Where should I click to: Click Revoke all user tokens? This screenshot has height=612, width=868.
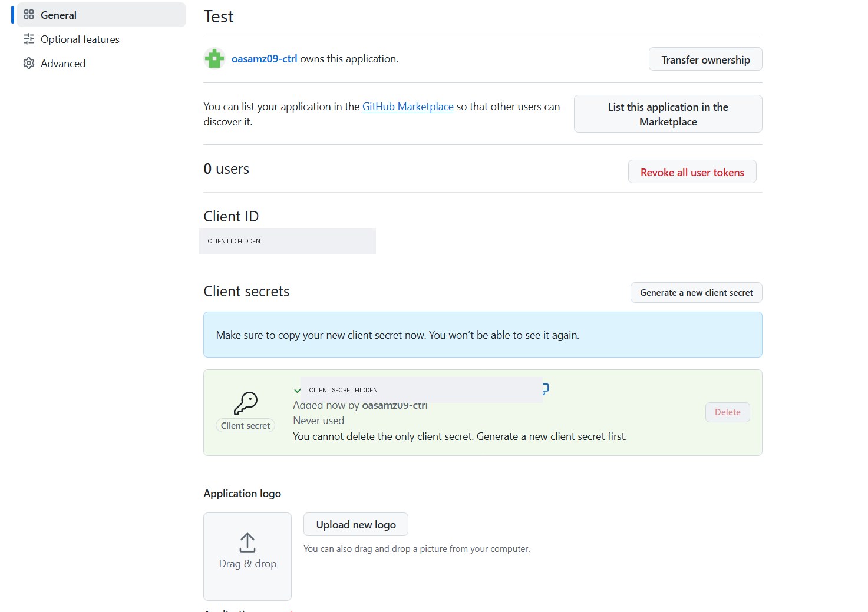692,172
